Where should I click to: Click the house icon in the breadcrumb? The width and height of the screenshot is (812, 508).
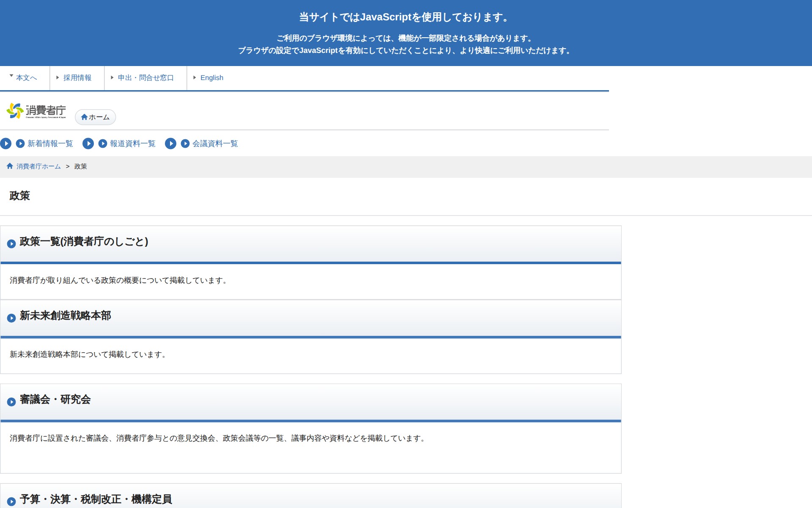(9, 166)
